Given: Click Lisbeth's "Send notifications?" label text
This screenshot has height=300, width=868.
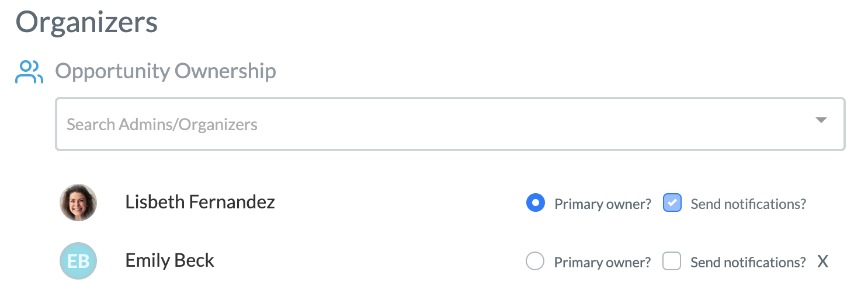Looking at the screenshot, I should click(748, 204).
